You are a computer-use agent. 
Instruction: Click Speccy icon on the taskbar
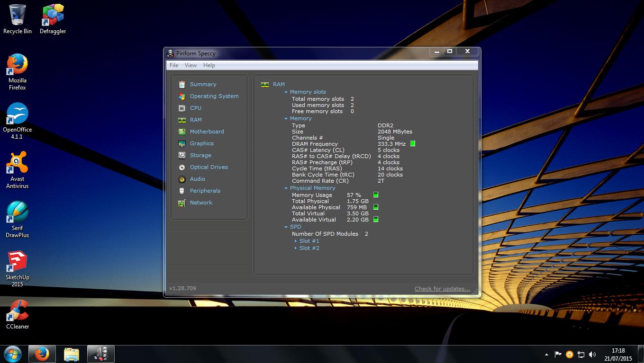click(x=101, y=354)
